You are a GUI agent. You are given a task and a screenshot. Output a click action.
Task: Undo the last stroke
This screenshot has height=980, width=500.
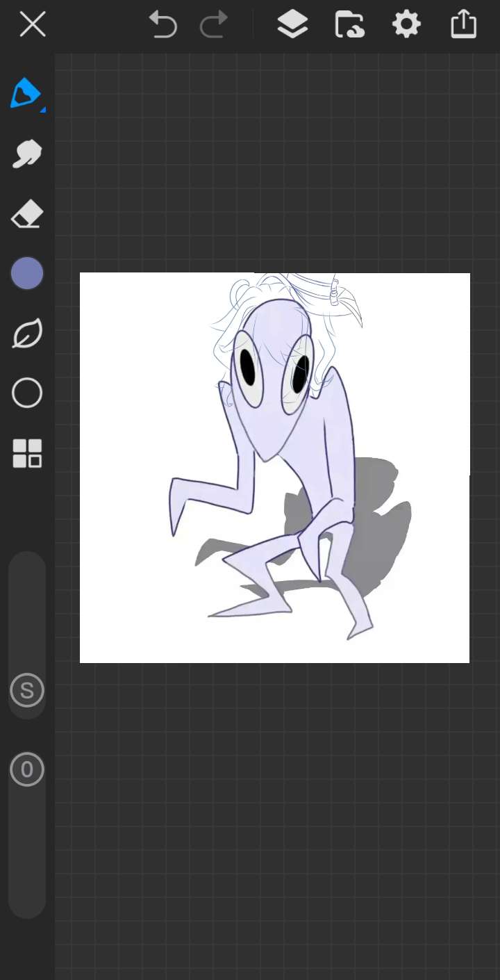pyautogui.click(x=163, y=25)
